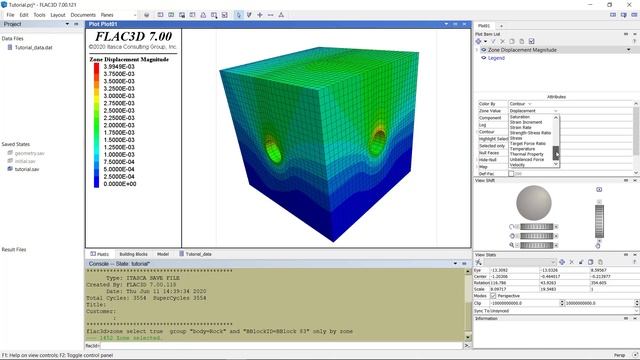Choose Strain Rate from zone value list
Screen dimensions: 640x360
pos(520,127)
